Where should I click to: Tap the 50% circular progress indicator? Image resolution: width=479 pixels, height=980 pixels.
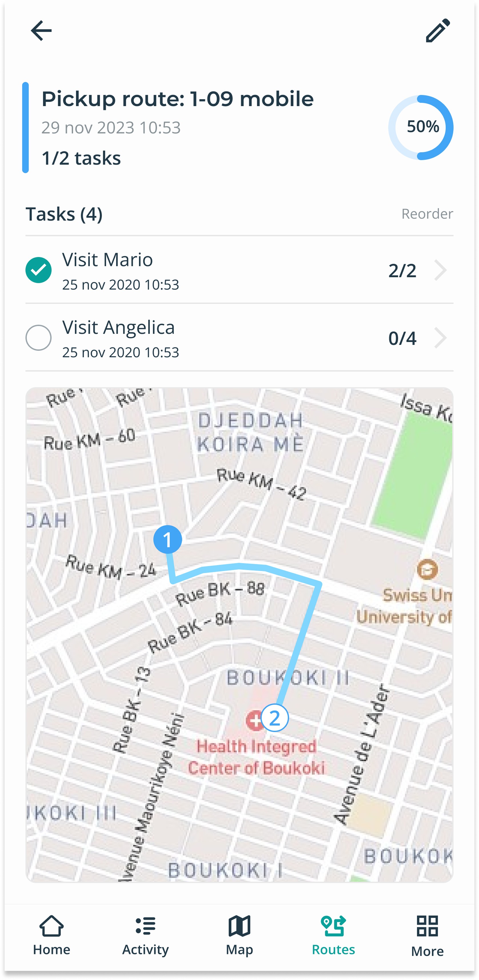point(421,127)
